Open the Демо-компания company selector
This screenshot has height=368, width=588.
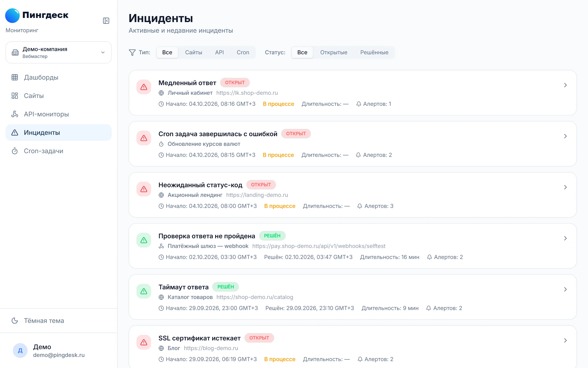coord(59,52)
